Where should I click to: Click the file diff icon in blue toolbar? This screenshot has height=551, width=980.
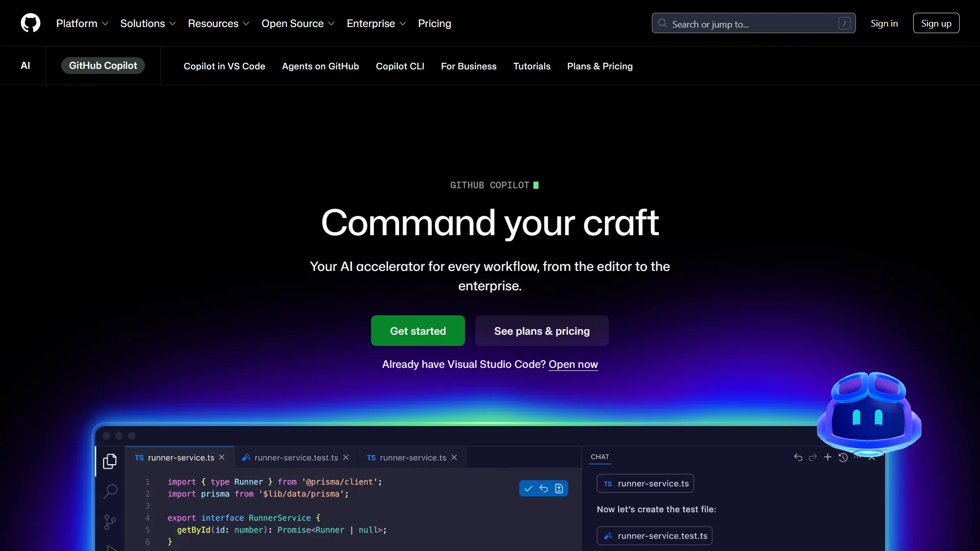[x=559, y=489]
